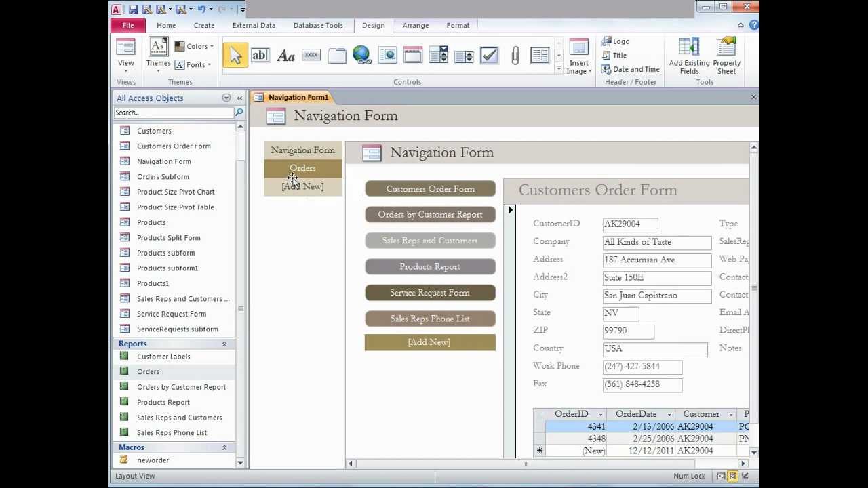The image size is (868, 488).
Task: Click Service Request Form navigation button
Action: pyautogui.click(x=430, y=293)
